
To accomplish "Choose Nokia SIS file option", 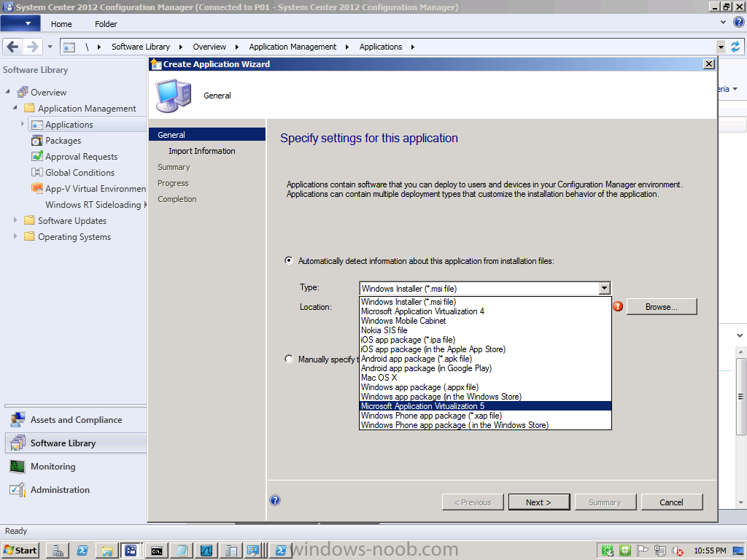I will pyautogui.click(x=485, y=330).
